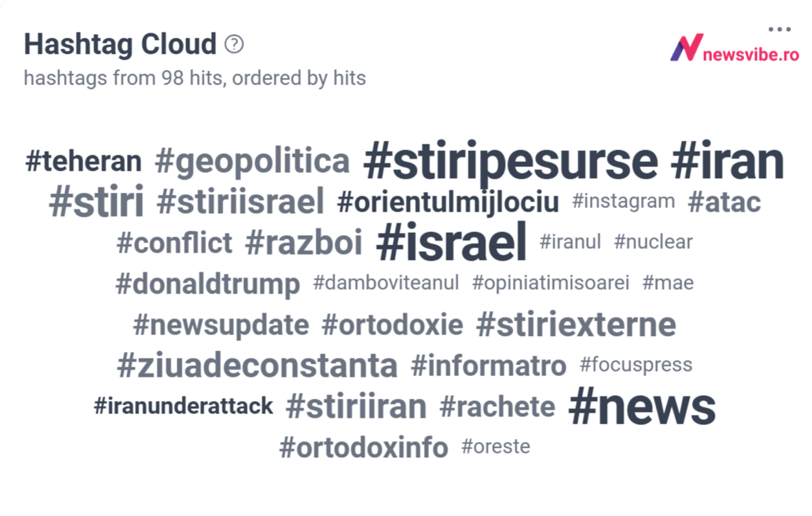Select the #iranunderattack hashtag
The width and height of the screenshot is (812, 516).
tap(184, 406)
